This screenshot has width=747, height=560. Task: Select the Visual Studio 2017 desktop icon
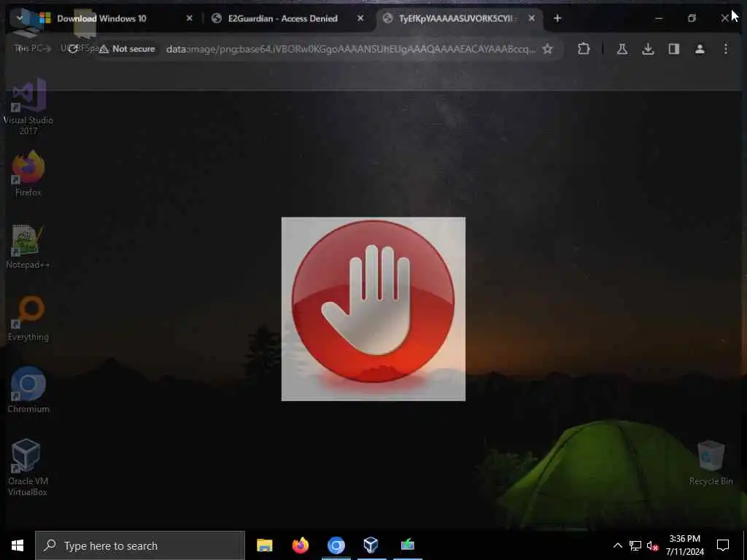click(x=28, y=107)
